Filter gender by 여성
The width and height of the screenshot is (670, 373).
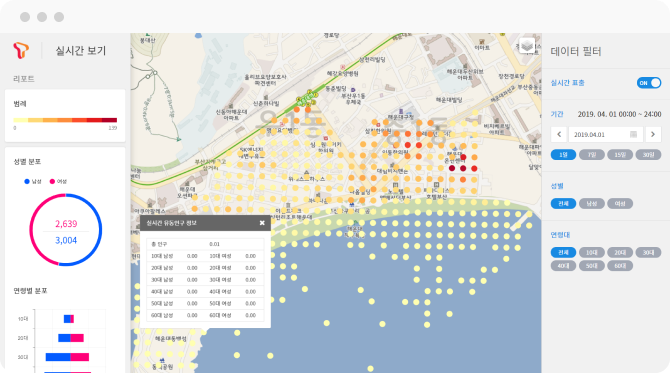coord(620,203)
